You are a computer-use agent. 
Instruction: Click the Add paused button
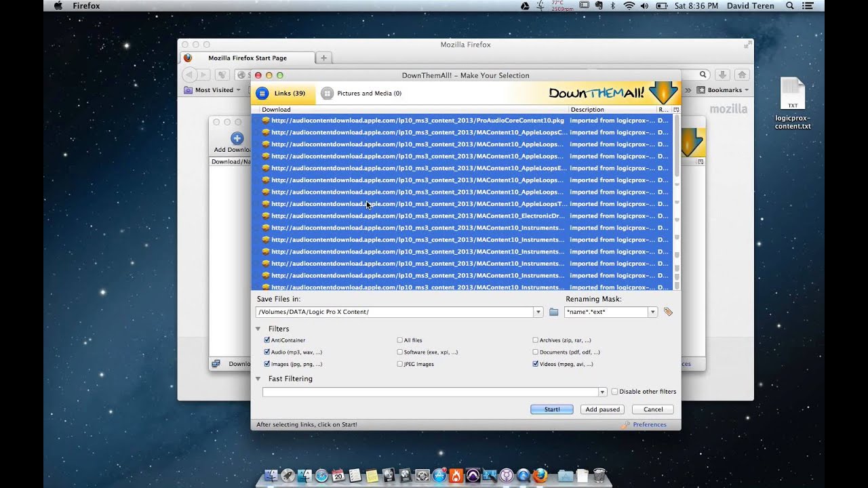click(x=602, y=409)
